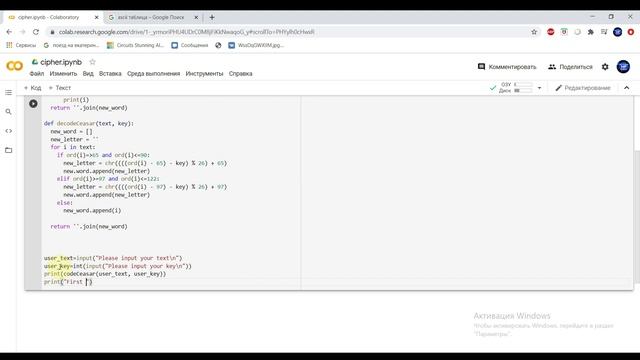The width and height of the screenshot is (640, 360).
Task: Open the Инструменты menu
Action: (x=204, y=74)
